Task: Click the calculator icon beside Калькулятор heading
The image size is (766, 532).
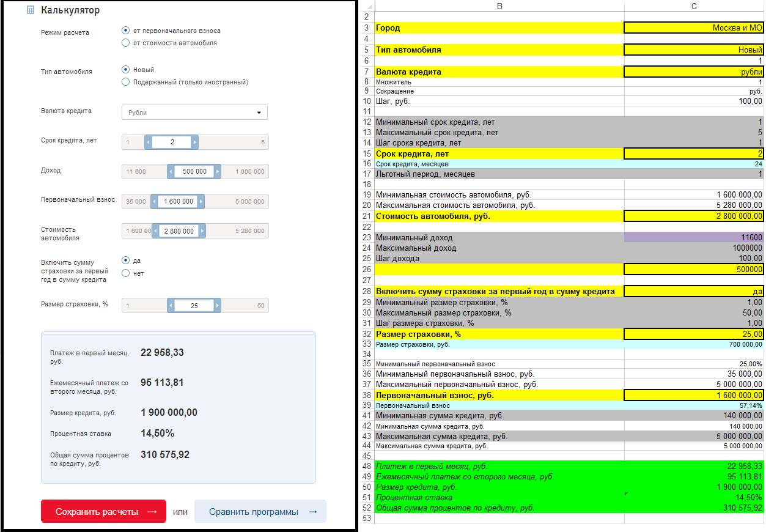Action: [x=31, y=10]
